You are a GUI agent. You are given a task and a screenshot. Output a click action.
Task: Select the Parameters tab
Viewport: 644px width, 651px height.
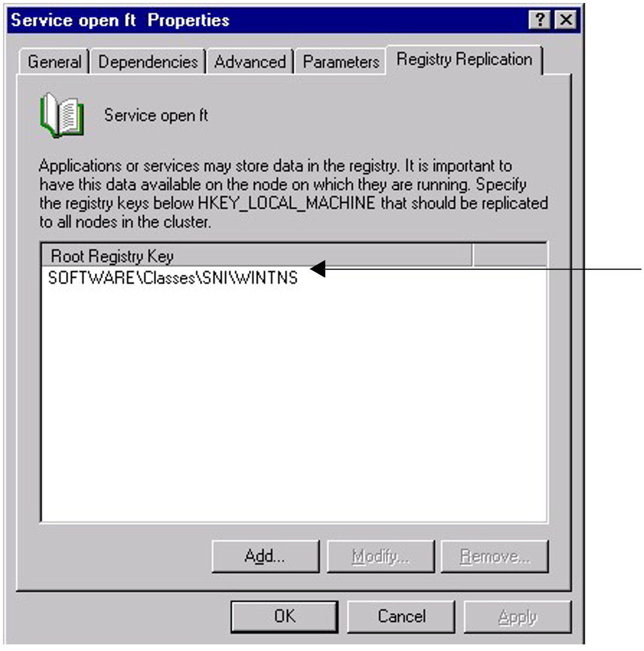coord(341,62)
